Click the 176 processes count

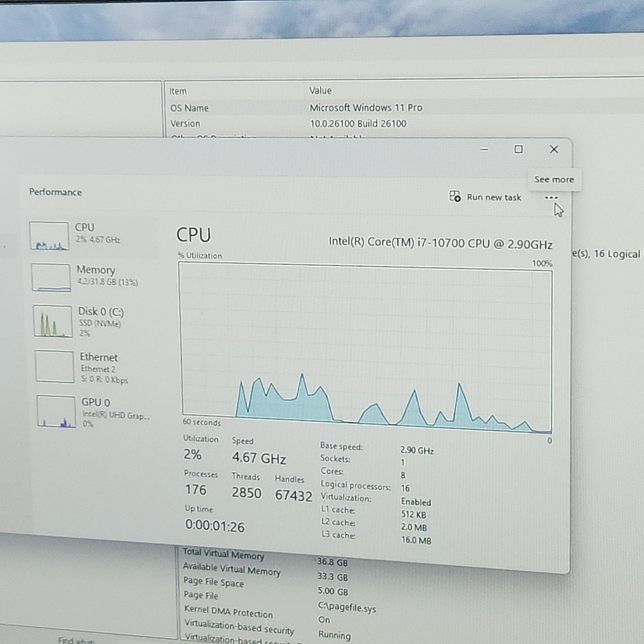[x=195, y=489]
